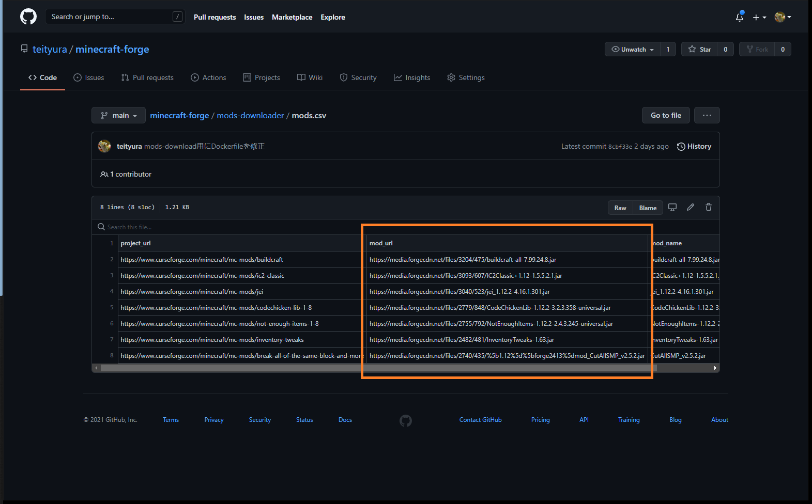Open the plus create-new menu

(x=759, y=17)
